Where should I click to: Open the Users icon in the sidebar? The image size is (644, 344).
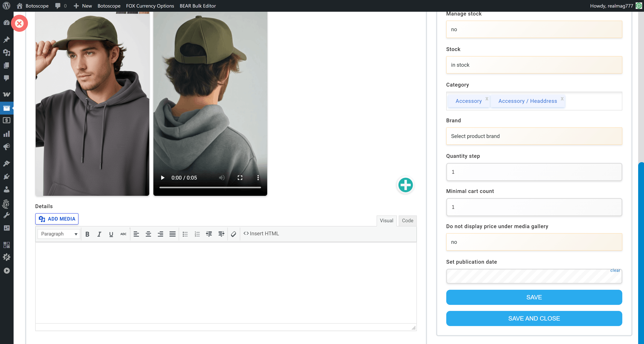(6, 189)
